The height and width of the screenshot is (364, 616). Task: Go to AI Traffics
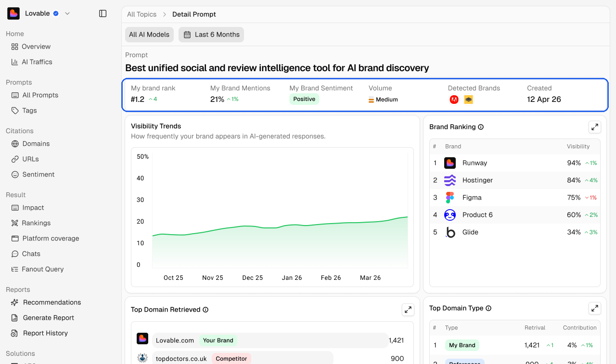pos(32,62)
